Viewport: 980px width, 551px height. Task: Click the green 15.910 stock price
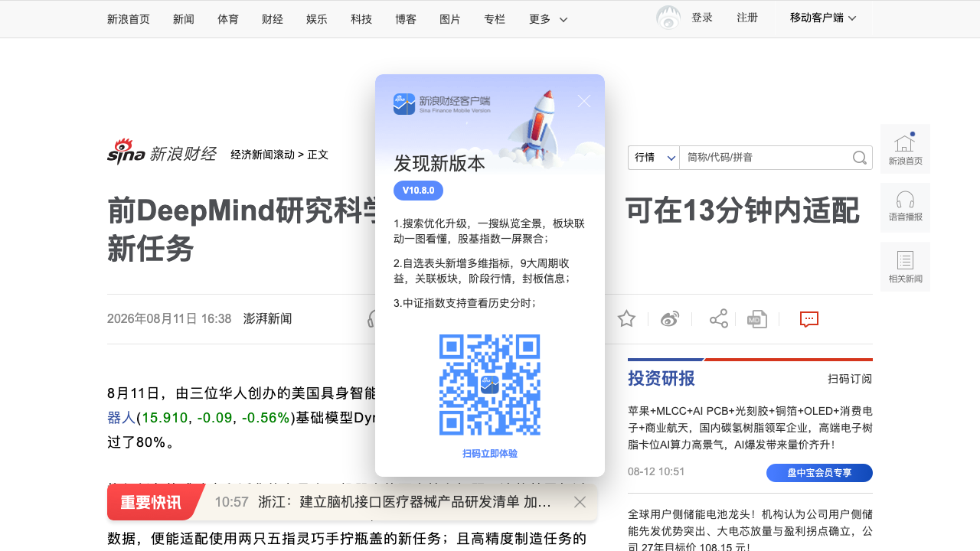coord(165,418)
